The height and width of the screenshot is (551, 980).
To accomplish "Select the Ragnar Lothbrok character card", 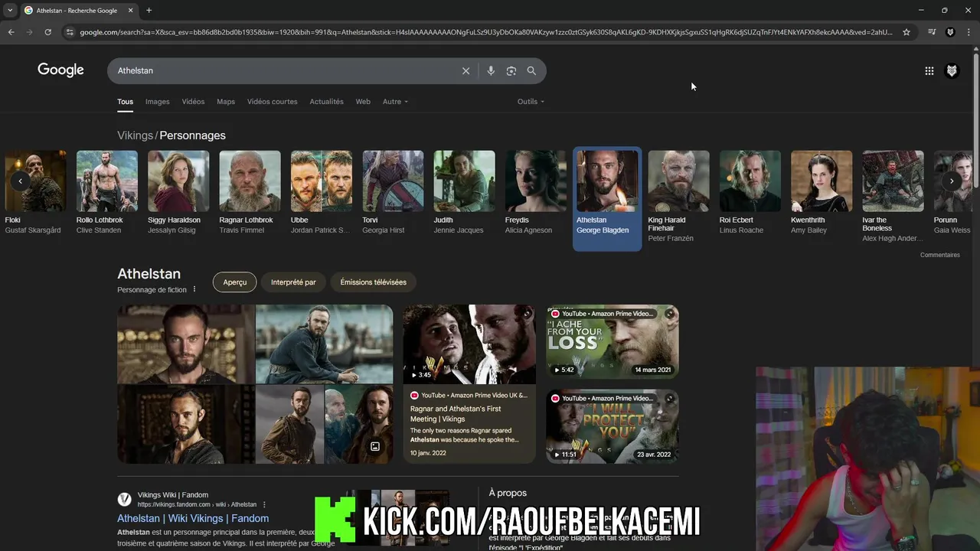I will coord(250,193).
